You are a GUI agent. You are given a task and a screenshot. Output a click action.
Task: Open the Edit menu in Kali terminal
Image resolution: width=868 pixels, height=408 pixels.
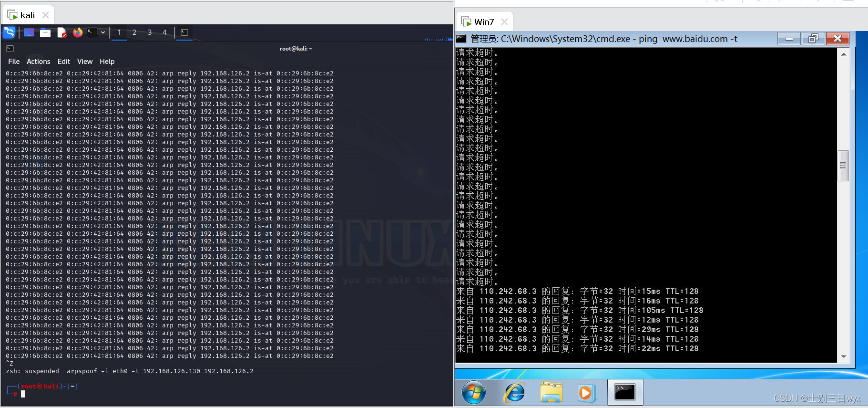coord(63,62)
